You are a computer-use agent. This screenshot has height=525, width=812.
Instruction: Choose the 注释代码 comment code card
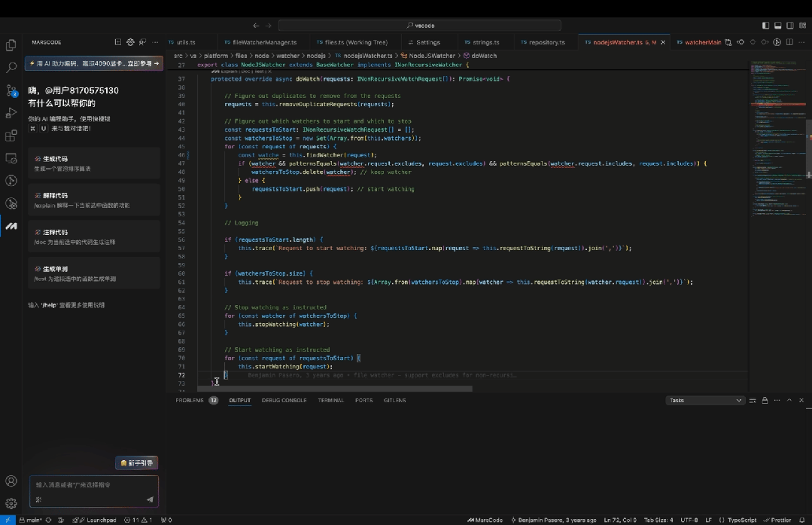point(94,237)
